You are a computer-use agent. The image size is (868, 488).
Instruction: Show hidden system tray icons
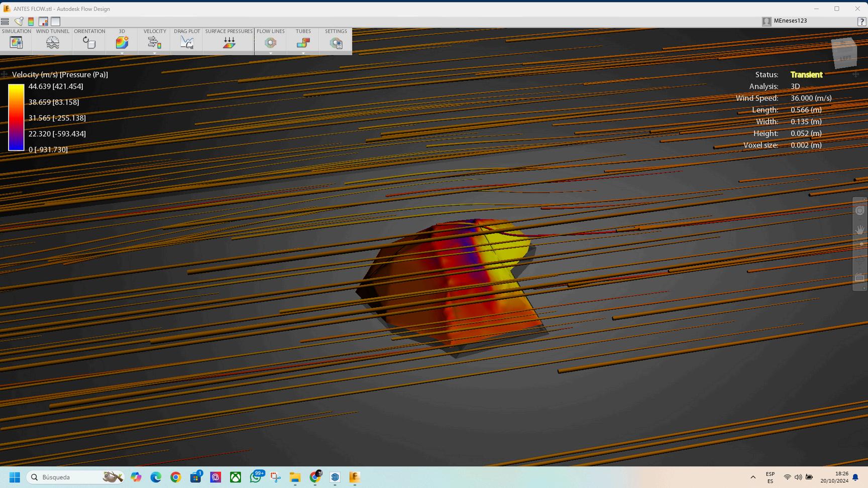[752, 477]
